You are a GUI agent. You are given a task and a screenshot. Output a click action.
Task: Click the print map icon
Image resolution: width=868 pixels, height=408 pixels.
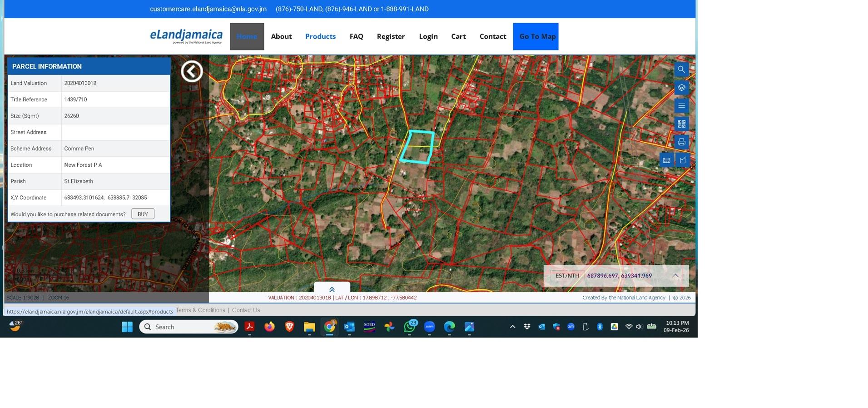pos(681,142)
